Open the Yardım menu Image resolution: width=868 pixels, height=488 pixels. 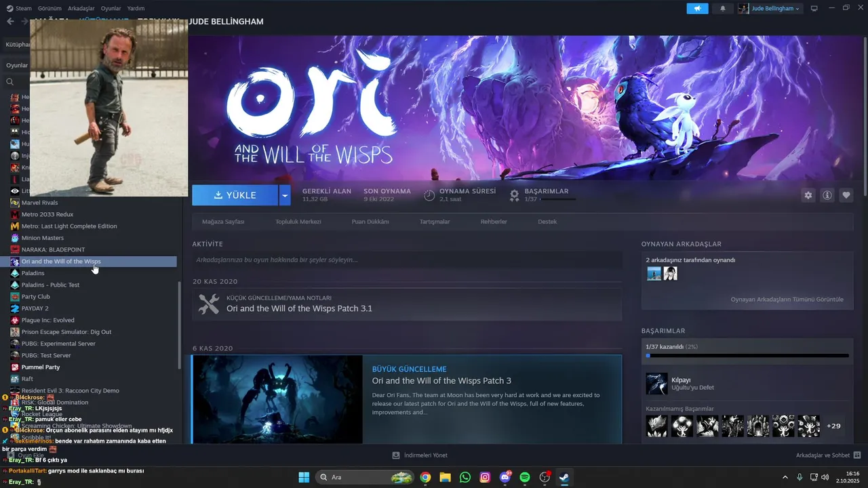(x=136, y=8)
